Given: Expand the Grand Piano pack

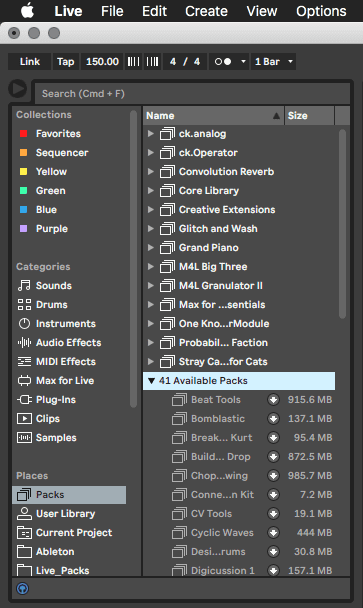Looking at the screenshot, I should coord(151,248).
